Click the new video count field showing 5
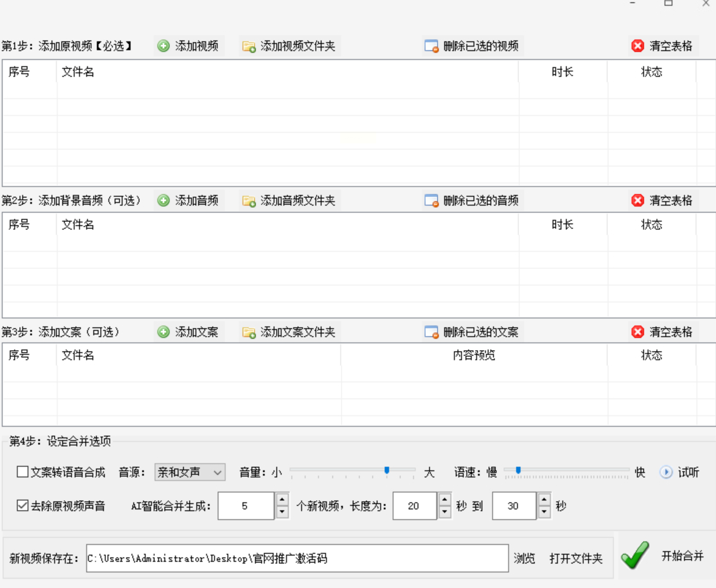 coord(246,506)
